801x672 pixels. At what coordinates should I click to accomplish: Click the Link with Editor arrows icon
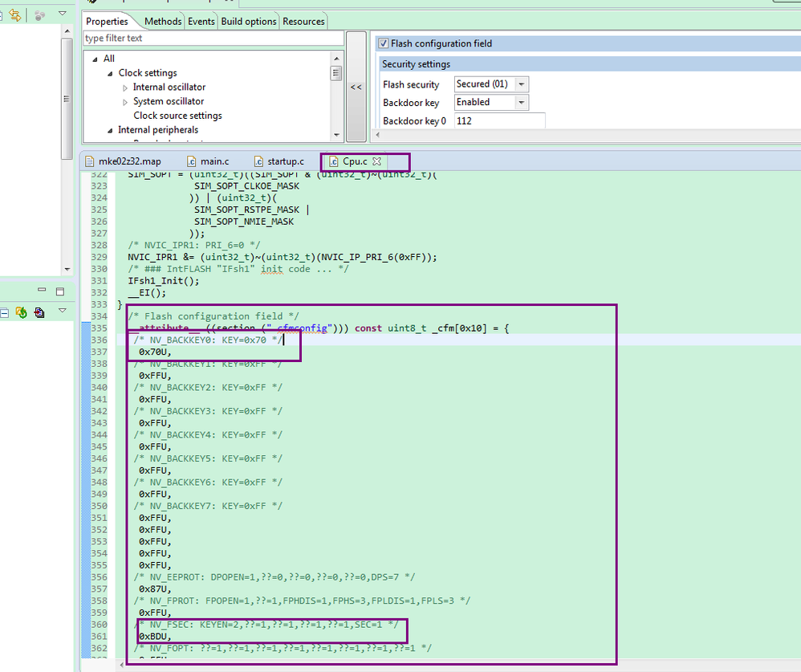pos(14,15)
